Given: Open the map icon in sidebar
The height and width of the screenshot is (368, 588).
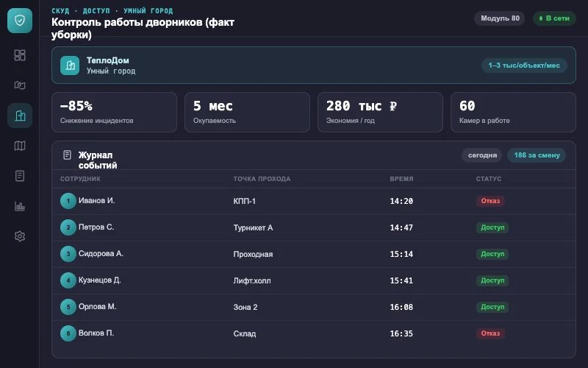Looking at the screenshot, I should (20, 146).
